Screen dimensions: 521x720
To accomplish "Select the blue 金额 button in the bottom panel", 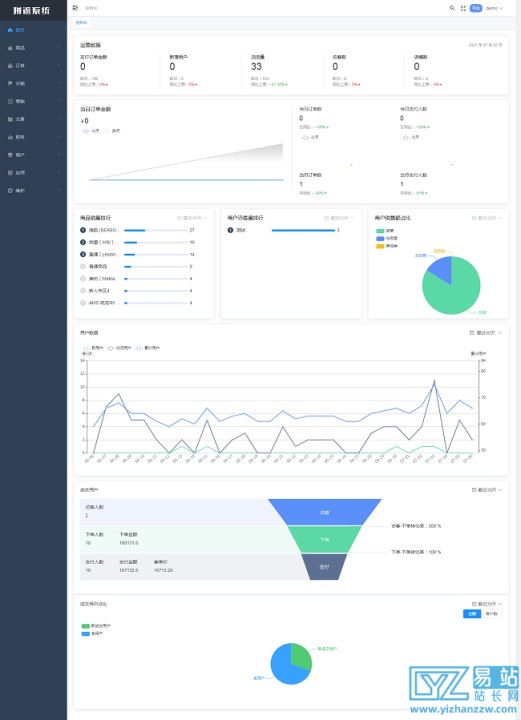I will 472,614.
